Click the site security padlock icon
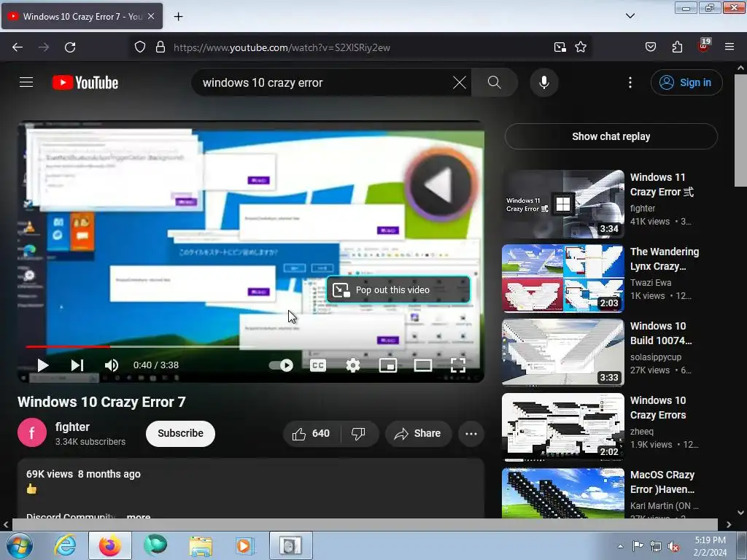The width and height of the screenshot is (747, 560). click(160, 47)
